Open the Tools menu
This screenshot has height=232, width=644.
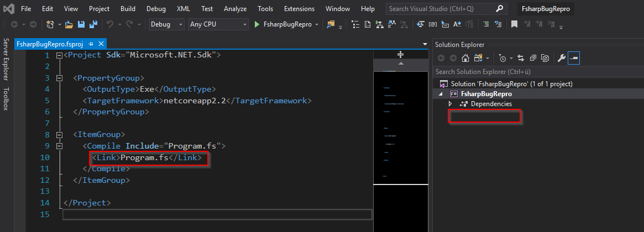(265, 9)
